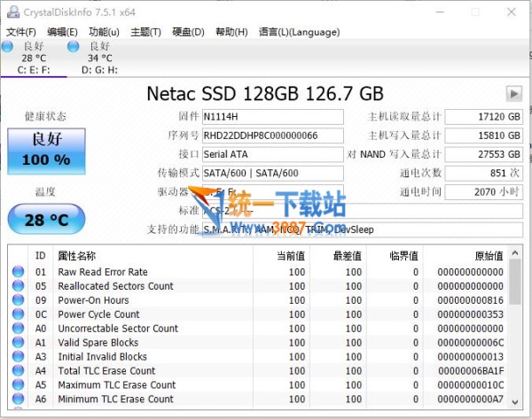Click the 良好 100 % health status button
This screenshot has width=532, height=419.
point(46,151)
